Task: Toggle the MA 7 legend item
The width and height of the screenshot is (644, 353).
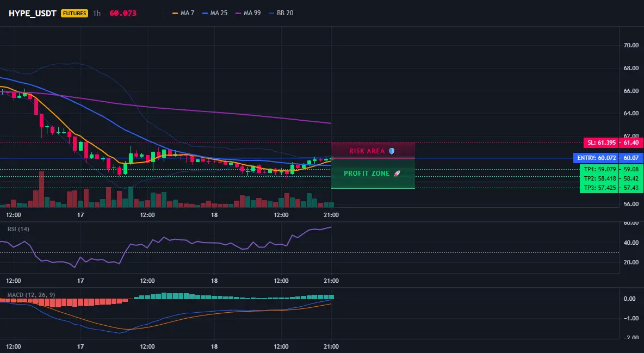Action: coord(183,13)
